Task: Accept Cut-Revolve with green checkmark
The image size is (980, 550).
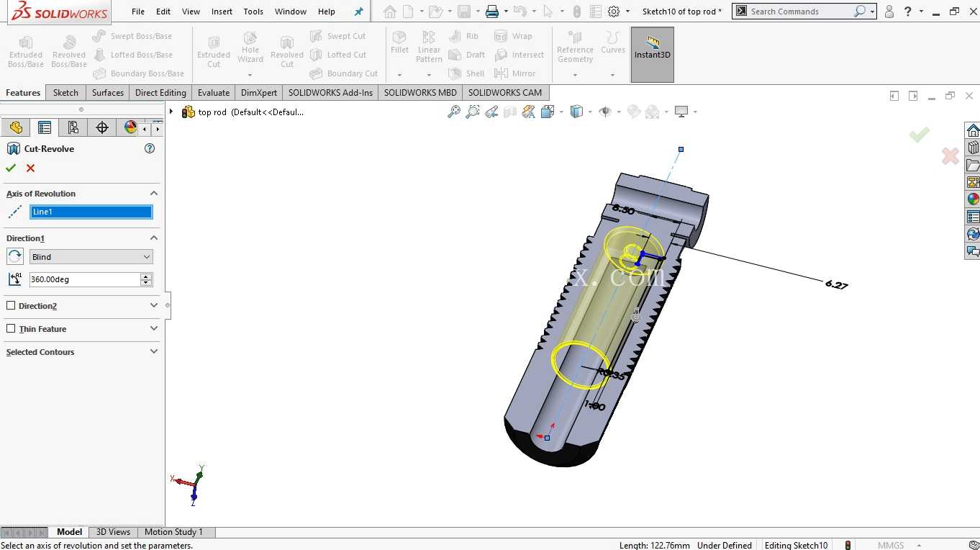Action: (11, 168)
